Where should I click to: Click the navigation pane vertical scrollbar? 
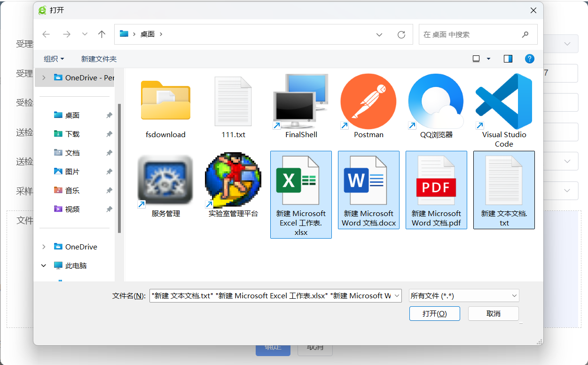[x=119, y=168]
